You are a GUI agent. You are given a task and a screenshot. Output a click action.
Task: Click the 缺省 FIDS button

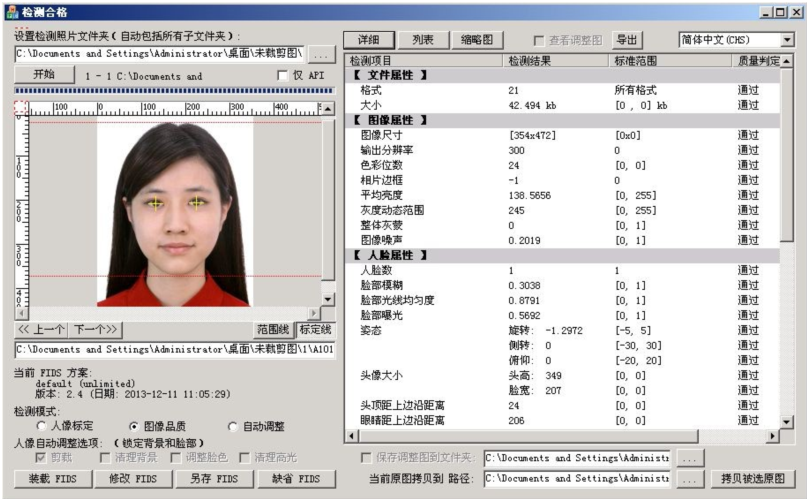point(296,479)
